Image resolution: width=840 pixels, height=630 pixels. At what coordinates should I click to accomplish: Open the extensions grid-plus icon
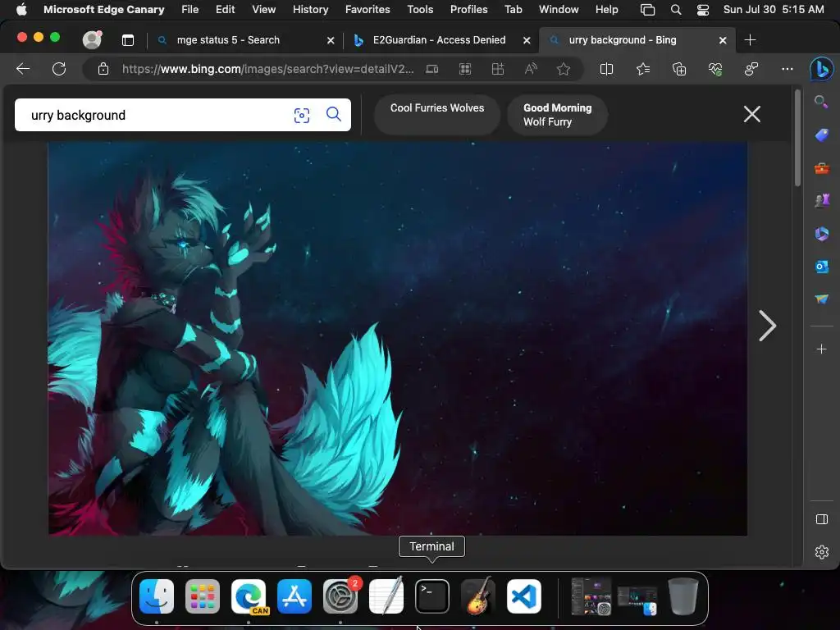coord(498,69)
